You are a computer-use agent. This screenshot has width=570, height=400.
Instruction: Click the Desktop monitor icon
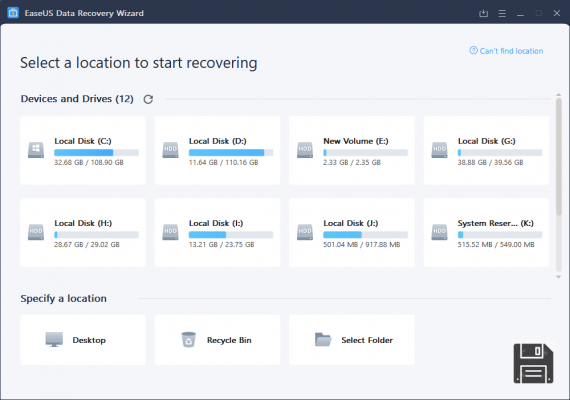click(54, 340)
